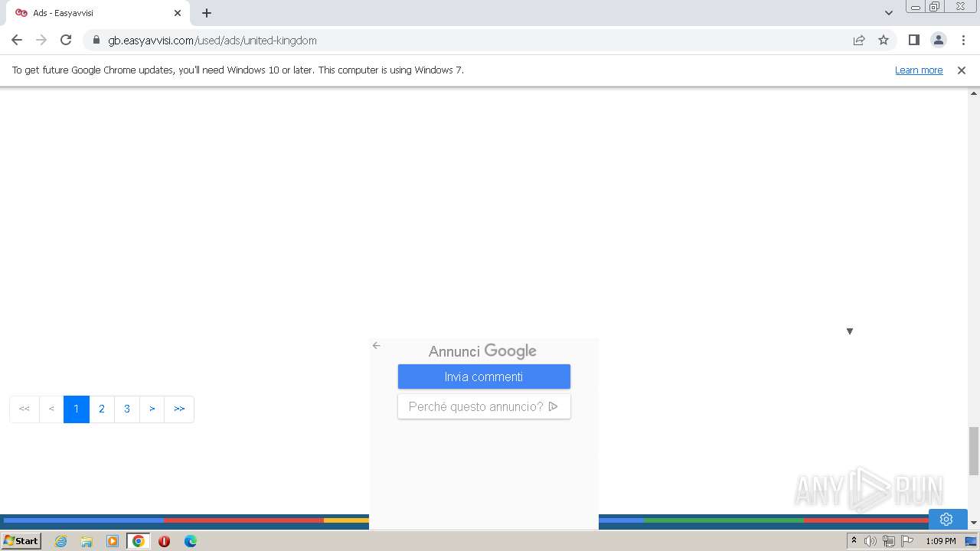Click the page vertical scrollbar thumb
Viewport: 980px width, 551px height.
coord(974,451)
